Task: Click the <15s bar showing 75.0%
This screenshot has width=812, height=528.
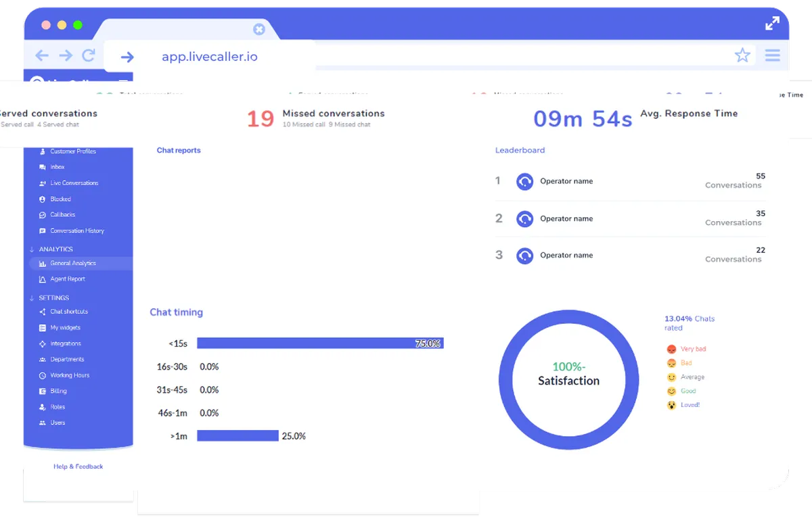Action: click(320, 343)
